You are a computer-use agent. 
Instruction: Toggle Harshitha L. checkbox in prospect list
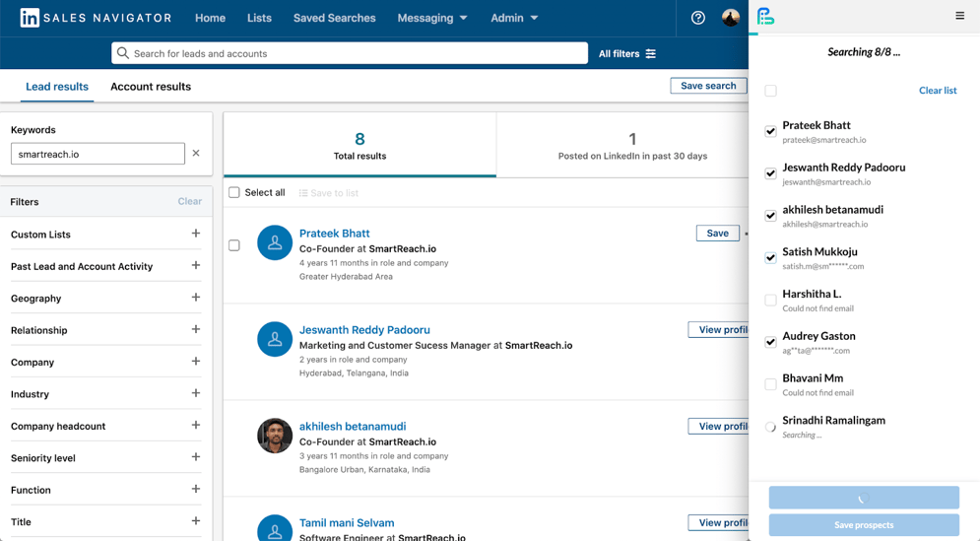pos(770,301)
